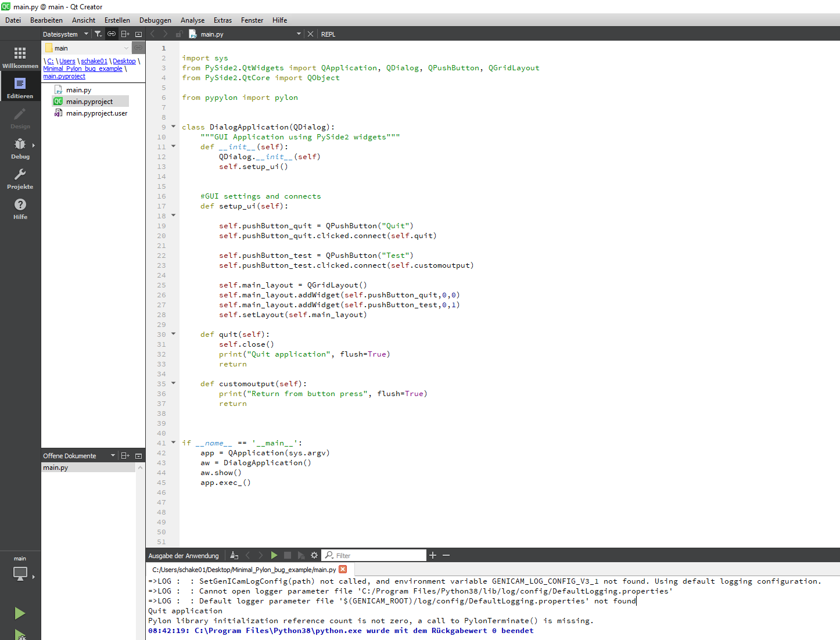
Task: Open the Dateisystem view selector dropdown
Action: [x=66, y=34]
